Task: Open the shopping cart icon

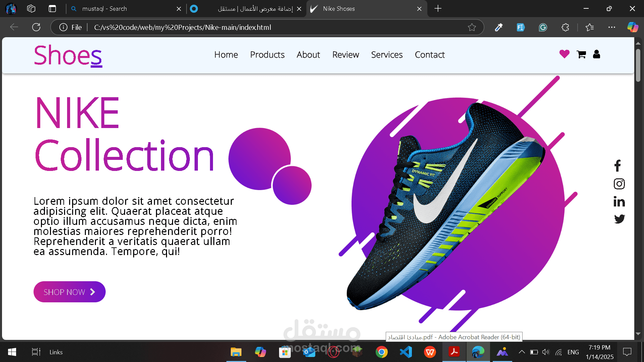Action: click(581, 54)
